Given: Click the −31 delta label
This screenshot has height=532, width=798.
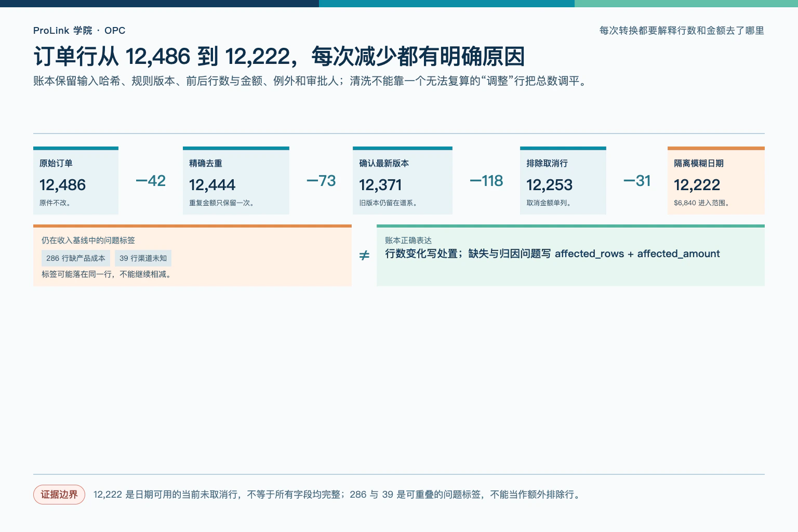Looking at the screenshot, I should tap(637, 181).
